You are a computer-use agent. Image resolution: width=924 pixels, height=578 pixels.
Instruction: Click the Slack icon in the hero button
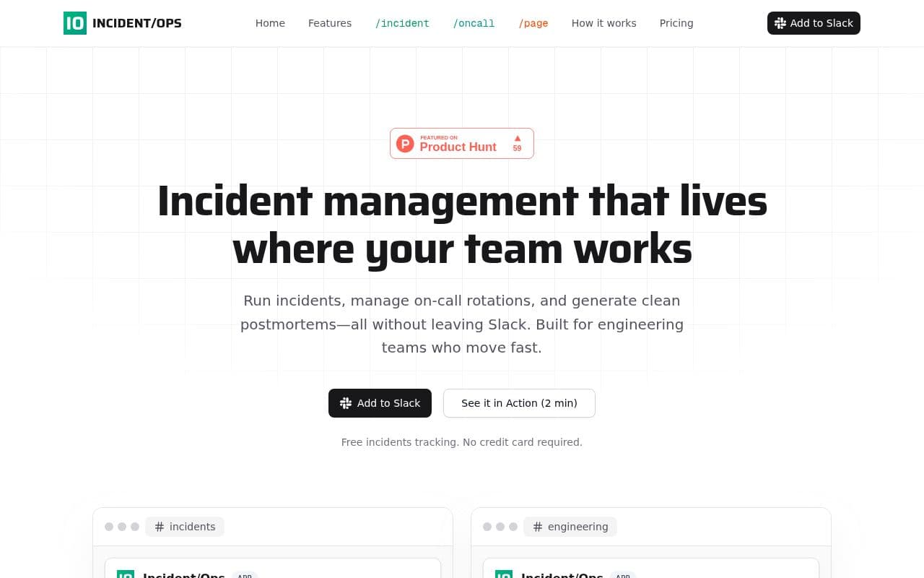pyautogui.click(x=346, y=403)
